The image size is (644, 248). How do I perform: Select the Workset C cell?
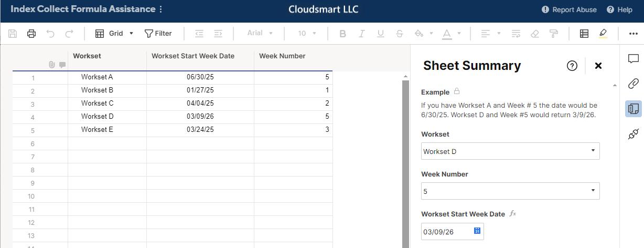coord(107,103)
